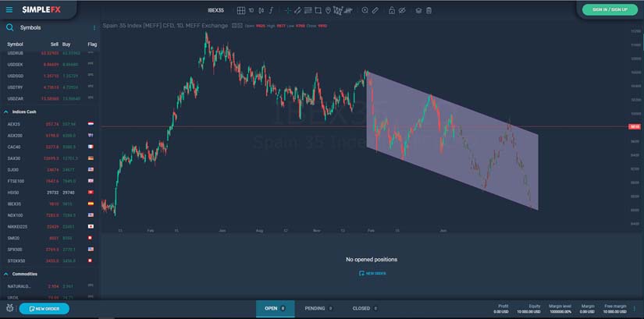Select the crosshair cursor tool

pos(288,11)
